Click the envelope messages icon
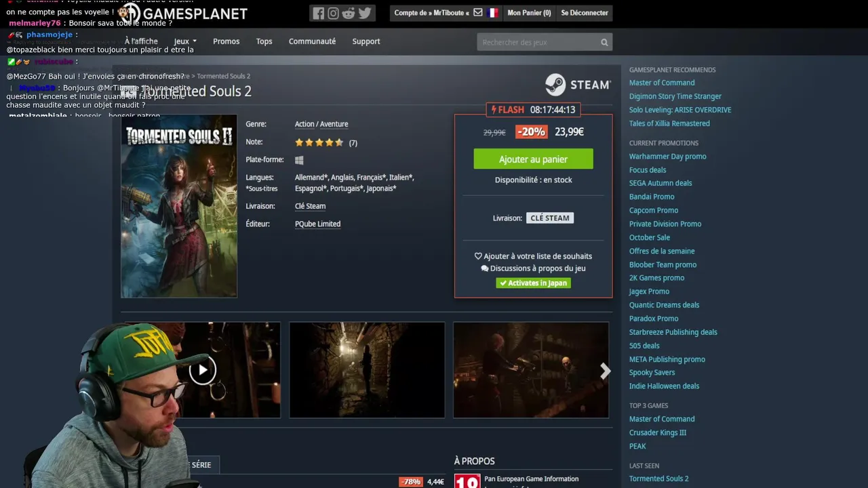The image size is (868, 488). (478, 13)
